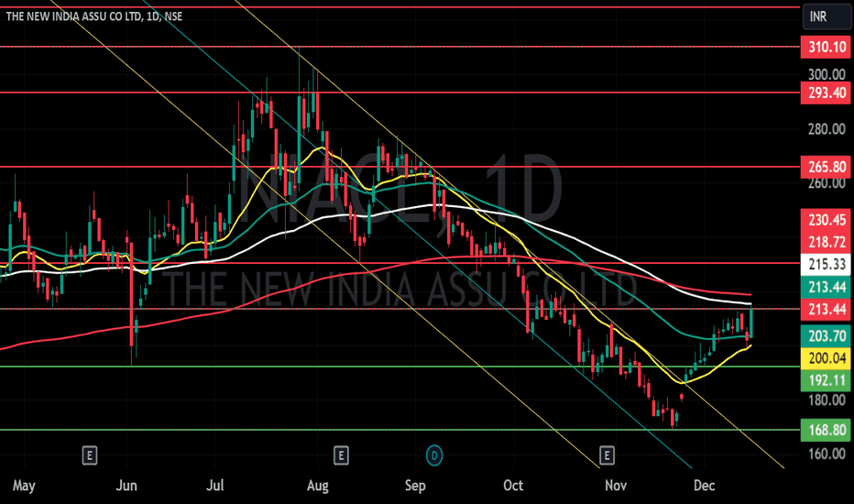Click the Dec label on time axis
854x504 pixels.
(x=705, y=486)
